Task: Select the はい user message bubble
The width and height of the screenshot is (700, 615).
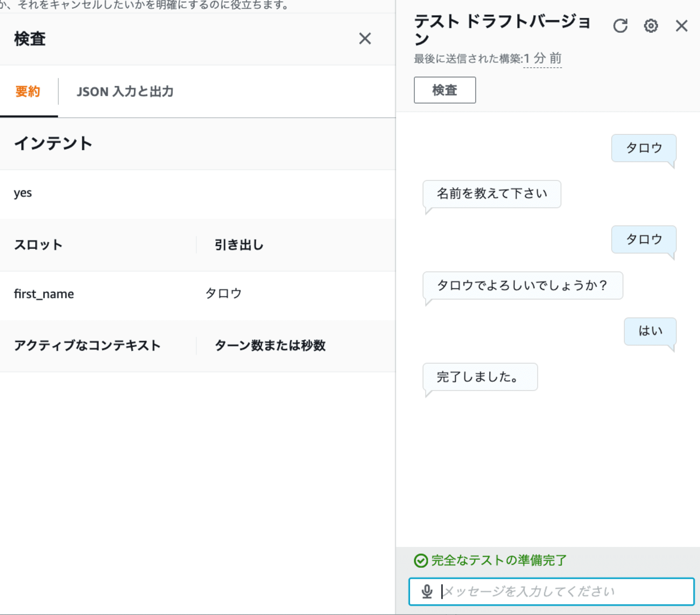Action: click(650, 331)
